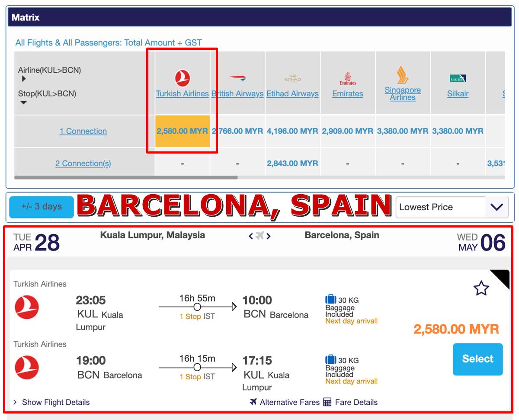
Task: Click the +/- 3 days button
Action: (42, 207)
